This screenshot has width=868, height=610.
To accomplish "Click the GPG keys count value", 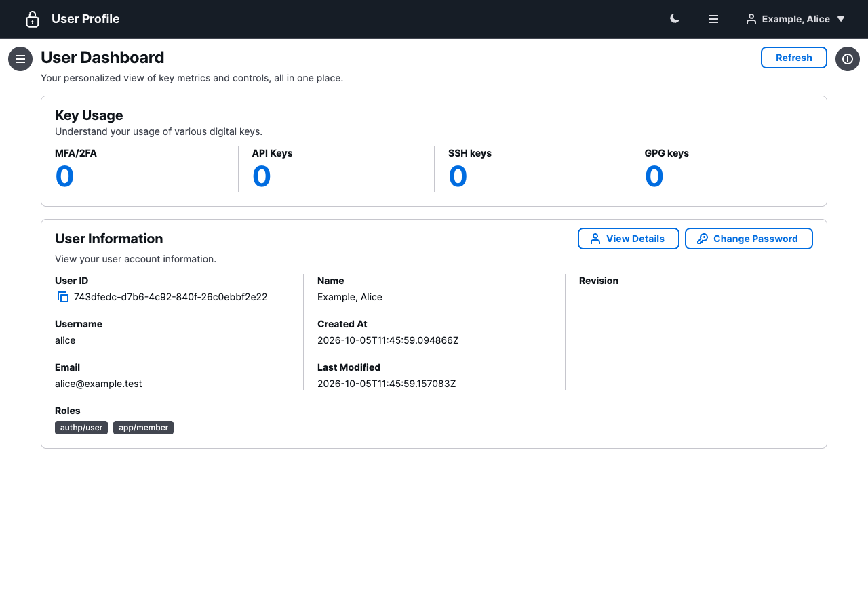I will (654, 176).
